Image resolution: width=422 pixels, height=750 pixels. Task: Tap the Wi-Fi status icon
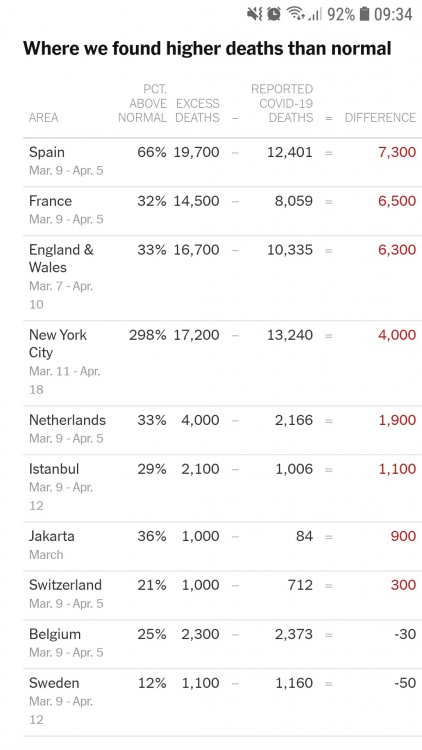(x=296, y=14)
